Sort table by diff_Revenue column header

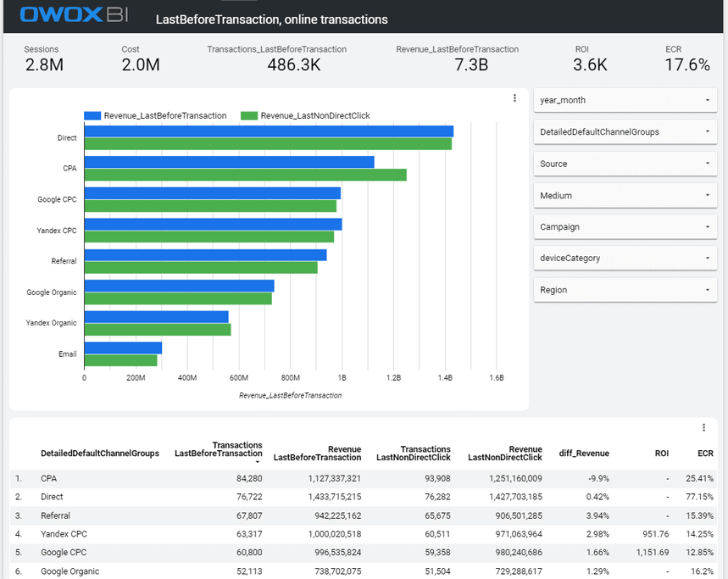[x=584, y=454]
